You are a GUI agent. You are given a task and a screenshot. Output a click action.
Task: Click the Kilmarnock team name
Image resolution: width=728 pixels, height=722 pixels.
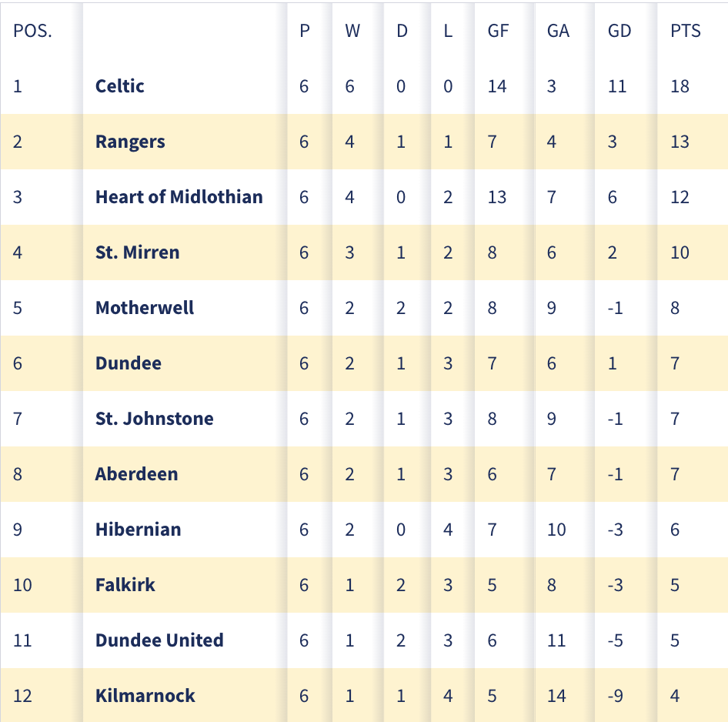pyautogui.click(x=145, y=696)
